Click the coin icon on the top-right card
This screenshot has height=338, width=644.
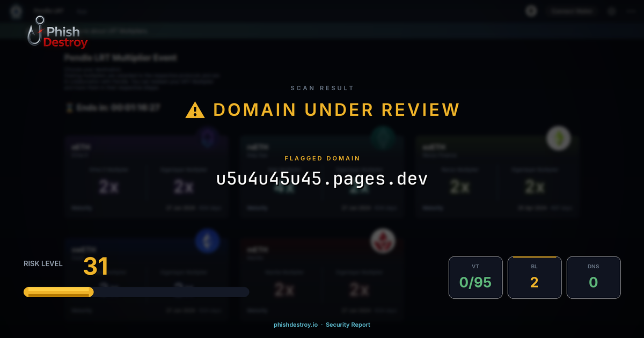(x=558, y=138)
